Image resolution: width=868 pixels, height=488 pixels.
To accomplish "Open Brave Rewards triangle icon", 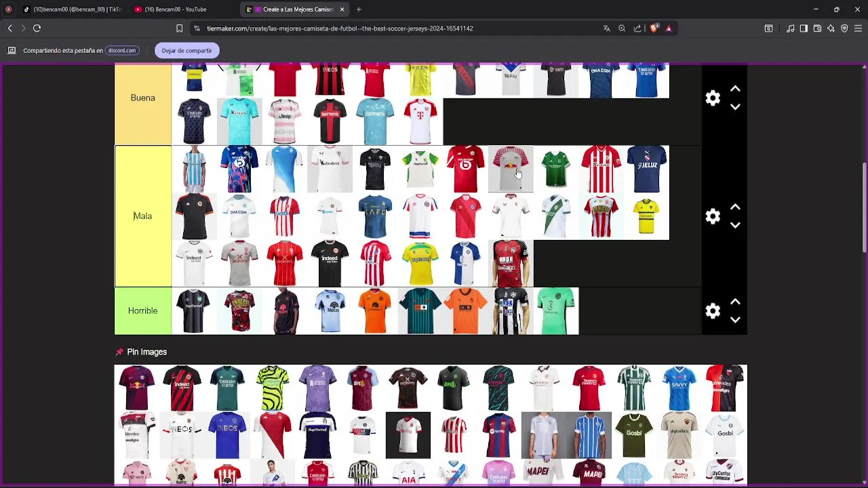I will (669, 28).
